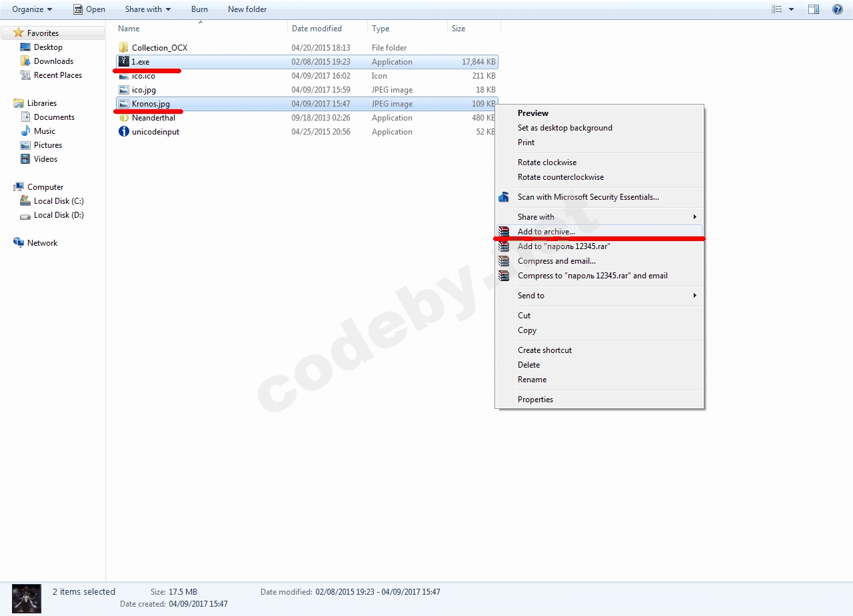Click the change view icon in toolbar
Viewport: 853px width, 616px height.
[776, 9]
